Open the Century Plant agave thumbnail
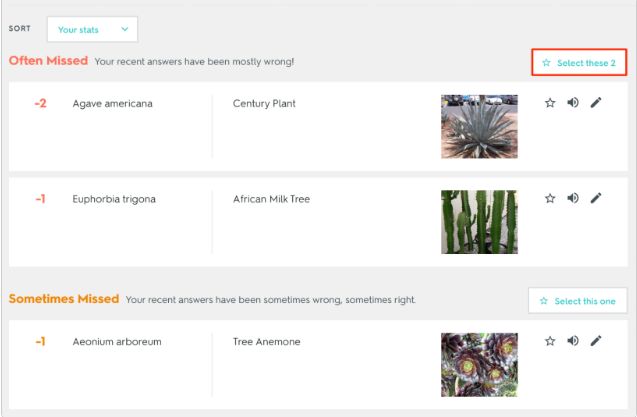The height and width of the screenshot is (417, 637). [x=479, y=126]
